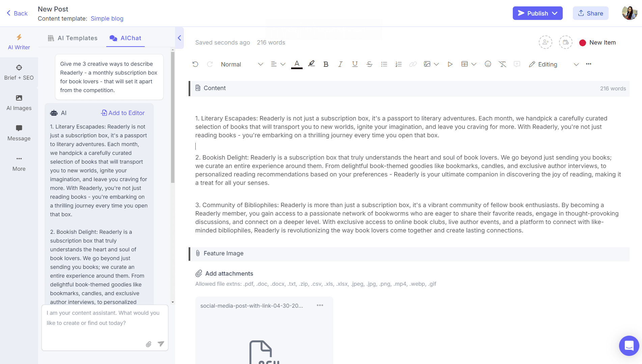The image size is (642, 364).
Task: Toggle strikethrough formatting
Action: pyautogui.click(x=369, y=64)
